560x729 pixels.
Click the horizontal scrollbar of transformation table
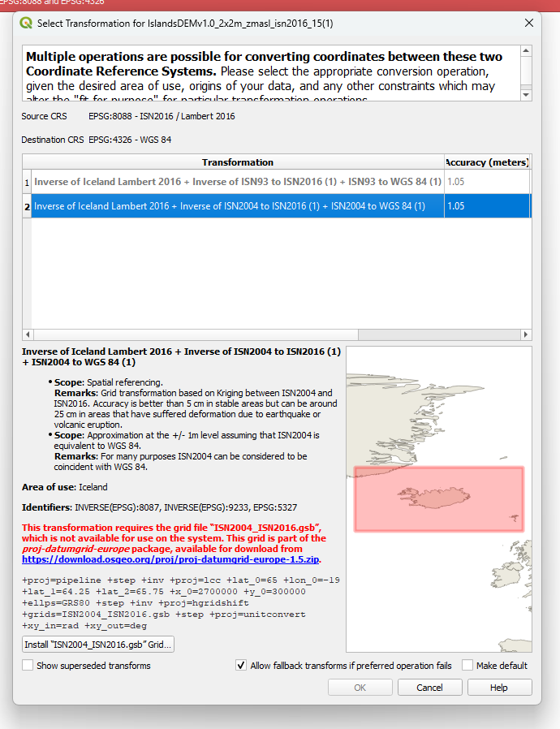196,334
